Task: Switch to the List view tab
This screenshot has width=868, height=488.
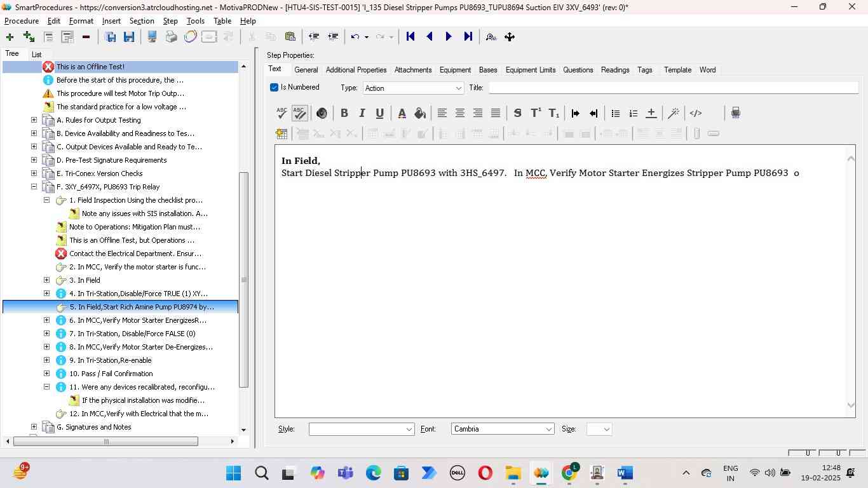Action: click(37, 55)
